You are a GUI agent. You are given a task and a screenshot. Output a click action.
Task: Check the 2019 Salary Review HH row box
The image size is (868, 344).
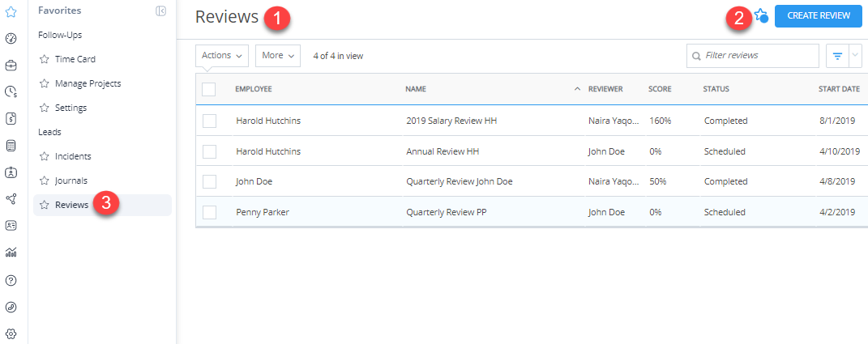(x=209, y=121)
